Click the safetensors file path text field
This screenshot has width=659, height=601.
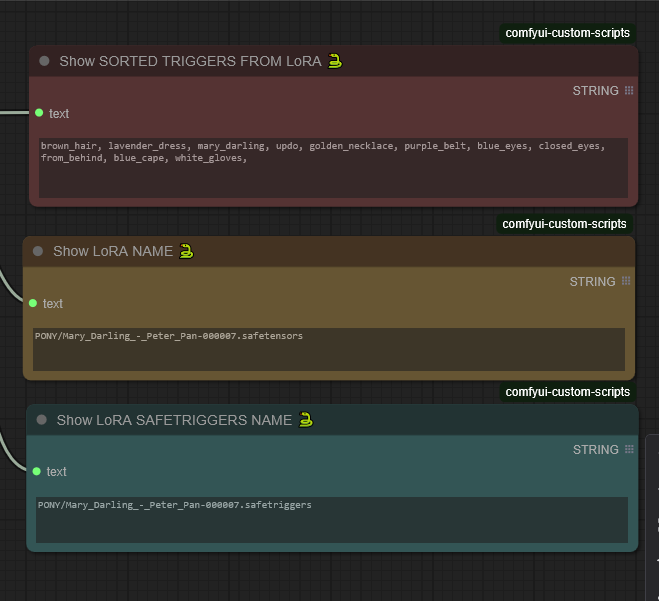coord(328,349)
